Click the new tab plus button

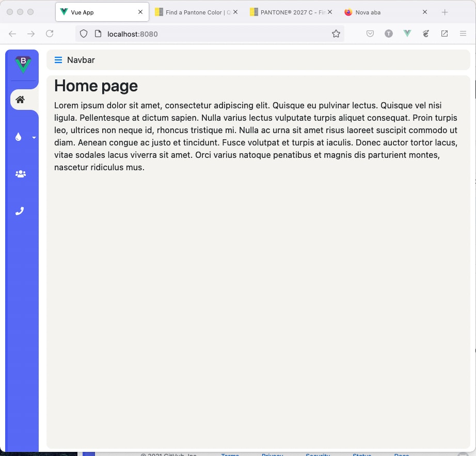point(445,11)
